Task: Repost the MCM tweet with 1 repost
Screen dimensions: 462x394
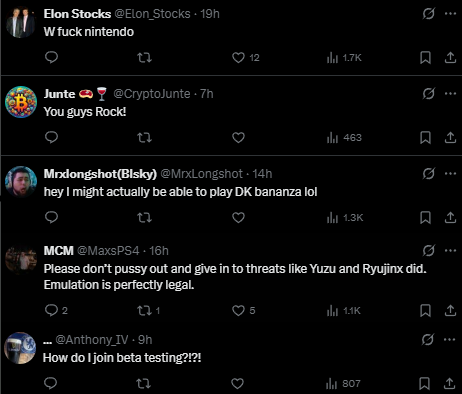Action: point(149,311)
